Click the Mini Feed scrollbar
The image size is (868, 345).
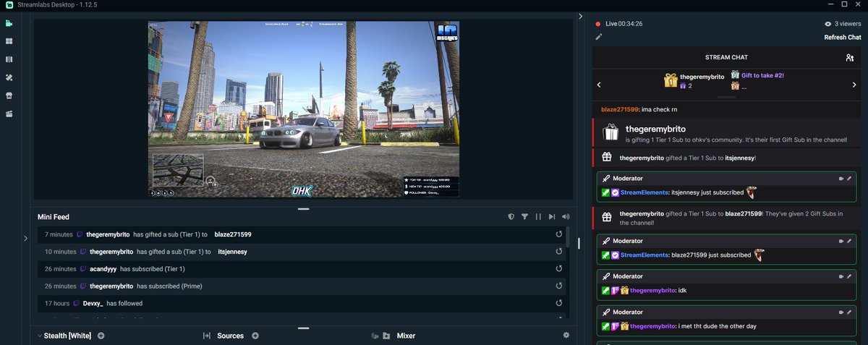[566, 237]
